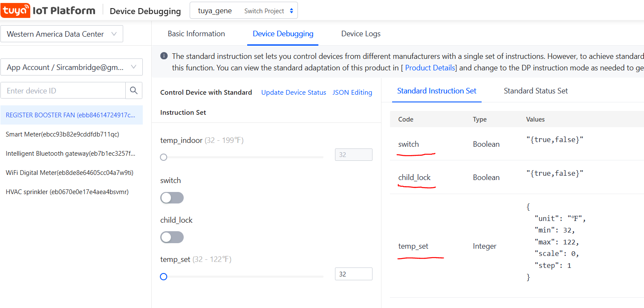Click the Tuya IoT Platform logo
Image resolution: width=644 pixels, height=308 pixels.
(48, 11)
